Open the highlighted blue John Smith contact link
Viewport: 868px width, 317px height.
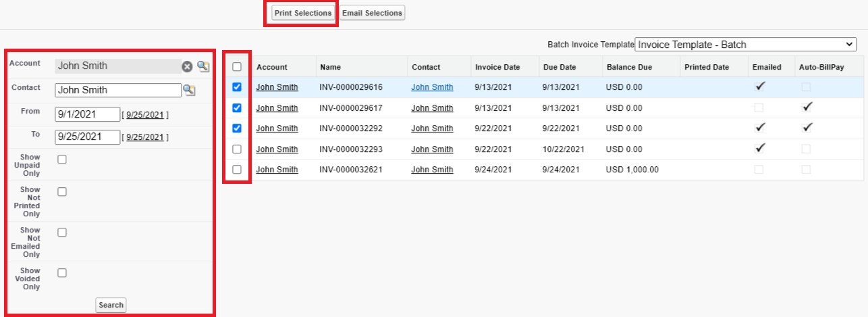tap(432, 87)
